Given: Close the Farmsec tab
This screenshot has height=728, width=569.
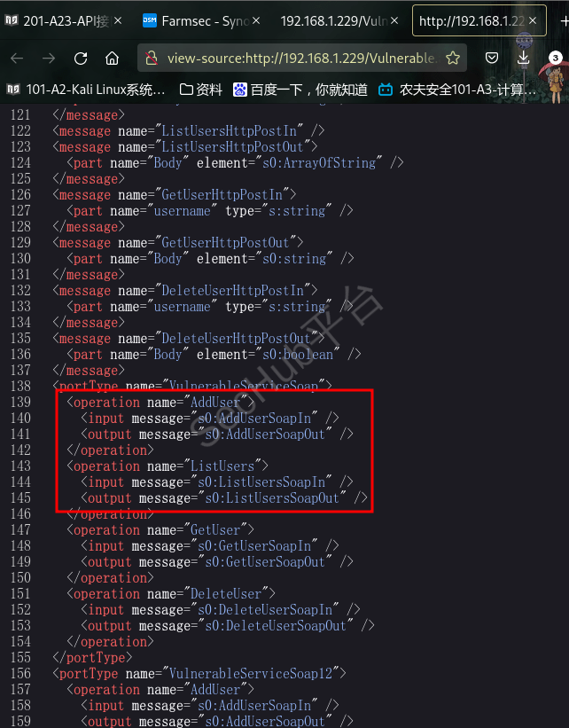Looking at the screenshot, I should pos(257,20).
